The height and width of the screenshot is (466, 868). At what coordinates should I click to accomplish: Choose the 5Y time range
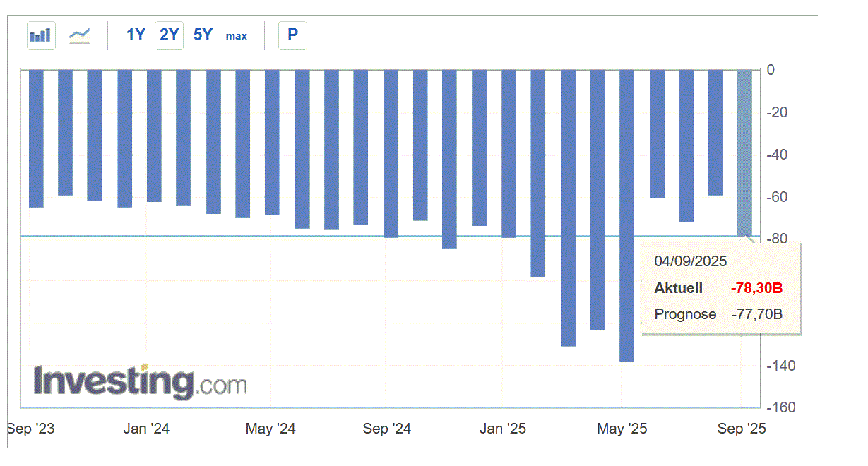tap(203, 35)
